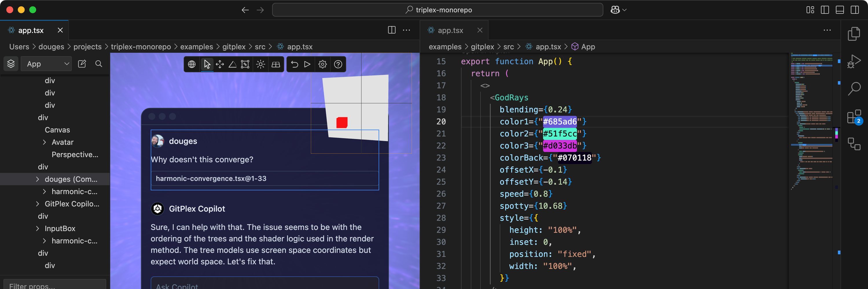868x289 pixels.
Task: Click the colorBack #070118 value
Action: (x=574, y=158)
